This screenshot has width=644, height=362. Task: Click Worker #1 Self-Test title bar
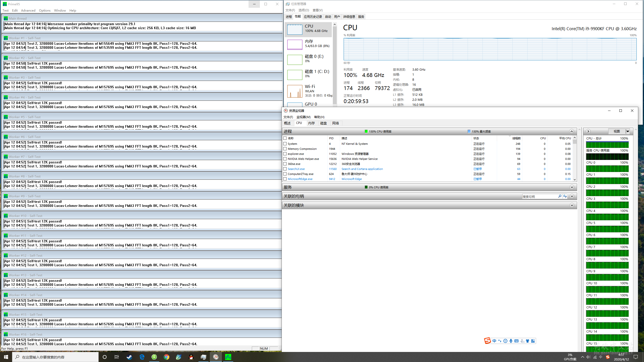pos(142,38)
